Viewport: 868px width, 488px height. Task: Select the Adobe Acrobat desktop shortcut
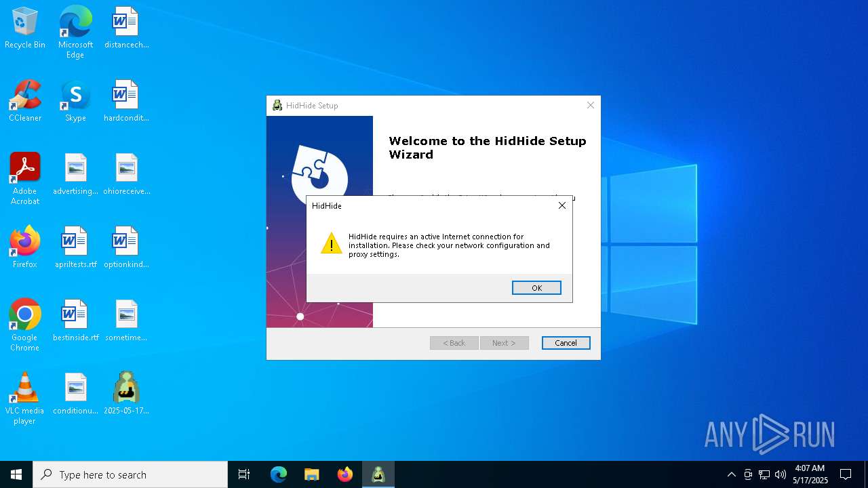[25, 178]
